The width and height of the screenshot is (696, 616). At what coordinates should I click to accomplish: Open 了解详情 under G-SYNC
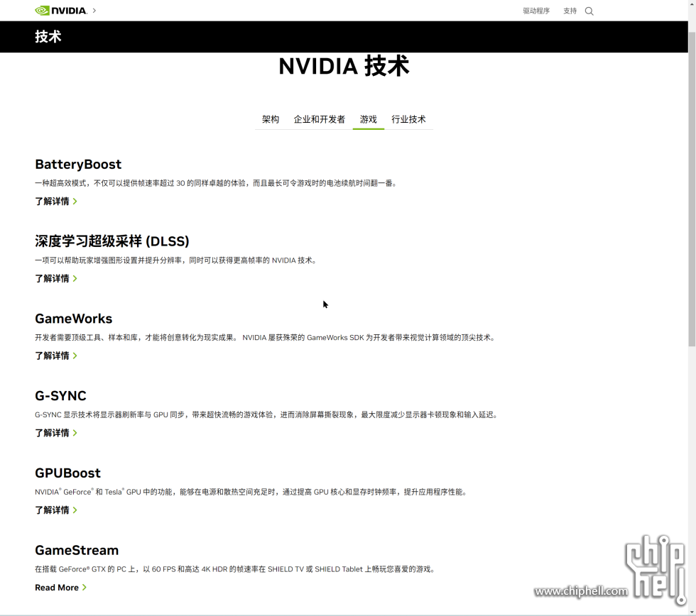tap(56, 433)
